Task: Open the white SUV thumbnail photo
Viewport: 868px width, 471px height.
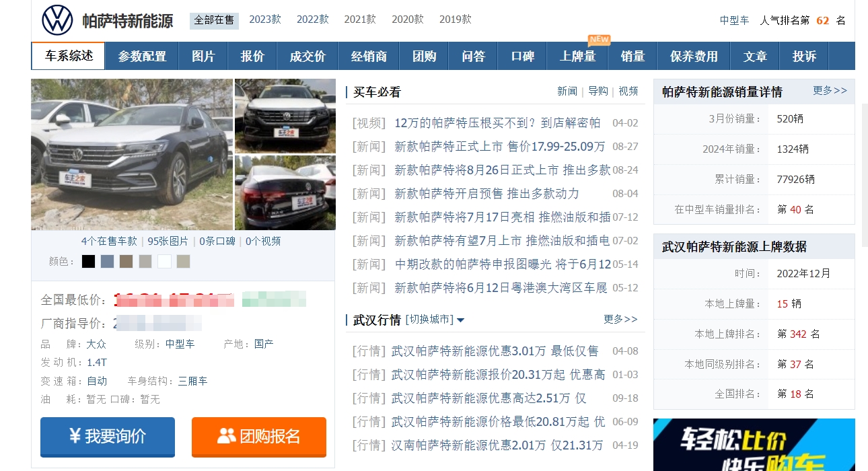Action: [x=285, y=116]
